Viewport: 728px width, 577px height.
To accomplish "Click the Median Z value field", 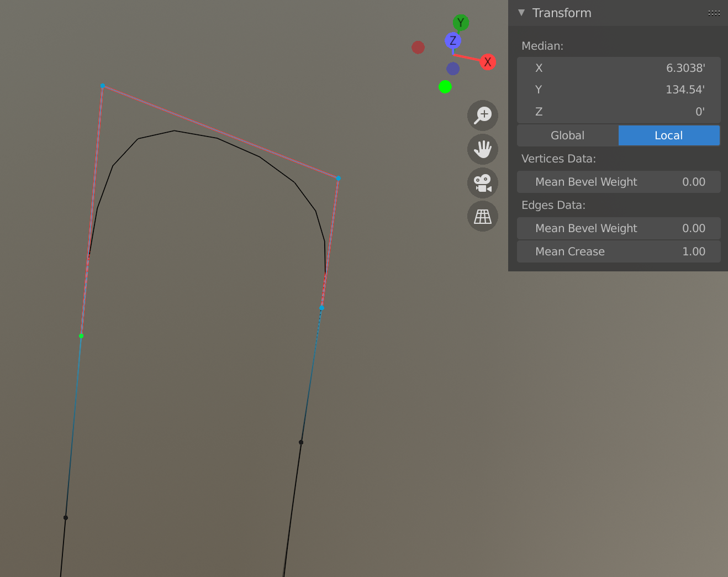I will coord(619,112).
